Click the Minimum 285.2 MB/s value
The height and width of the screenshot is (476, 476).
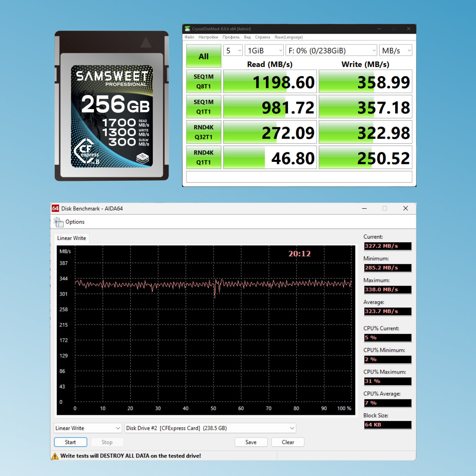(x=388, y=268)
